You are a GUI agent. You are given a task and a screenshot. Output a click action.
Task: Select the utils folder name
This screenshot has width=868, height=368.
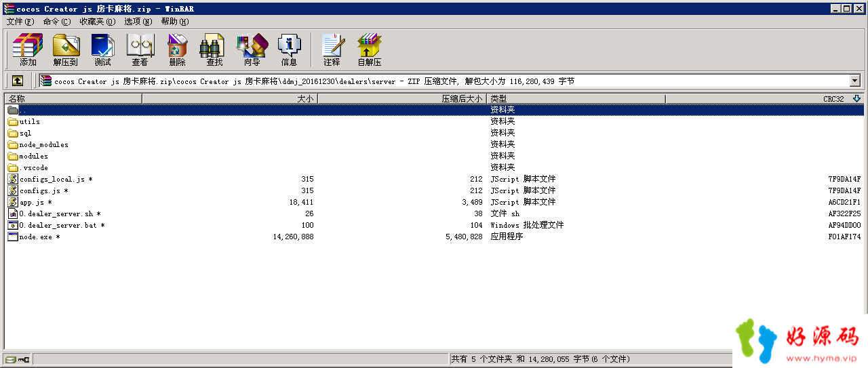click(x=30, y=122)
